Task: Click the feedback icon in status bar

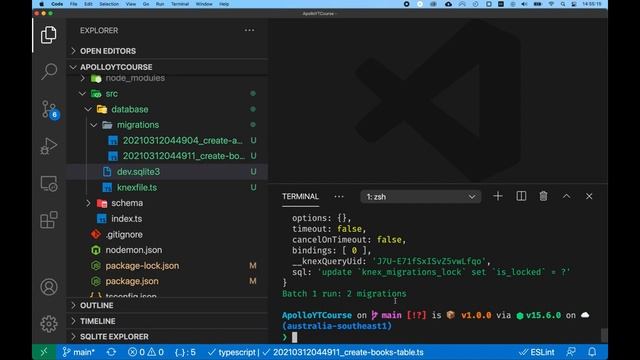Action: 571,352
